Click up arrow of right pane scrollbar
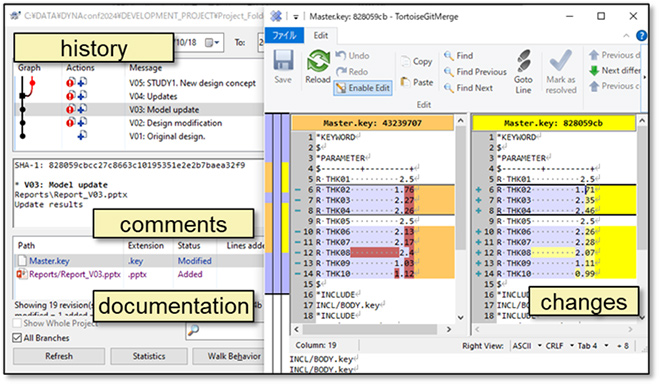Viewport: 660px width, 385px height. (642, 121)
